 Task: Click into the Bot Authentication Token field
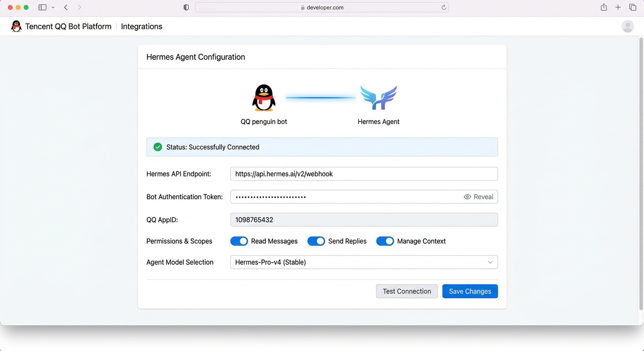point(364,197)
